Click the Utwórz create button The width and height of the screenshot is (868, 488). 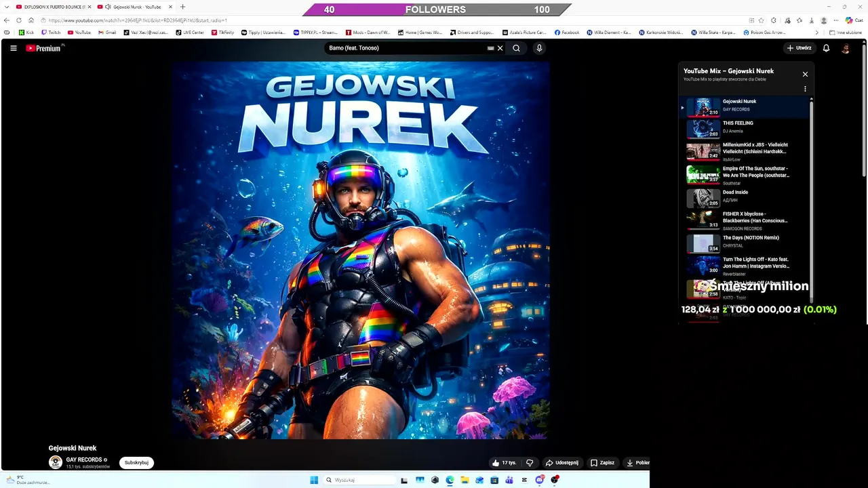[800, 48]
